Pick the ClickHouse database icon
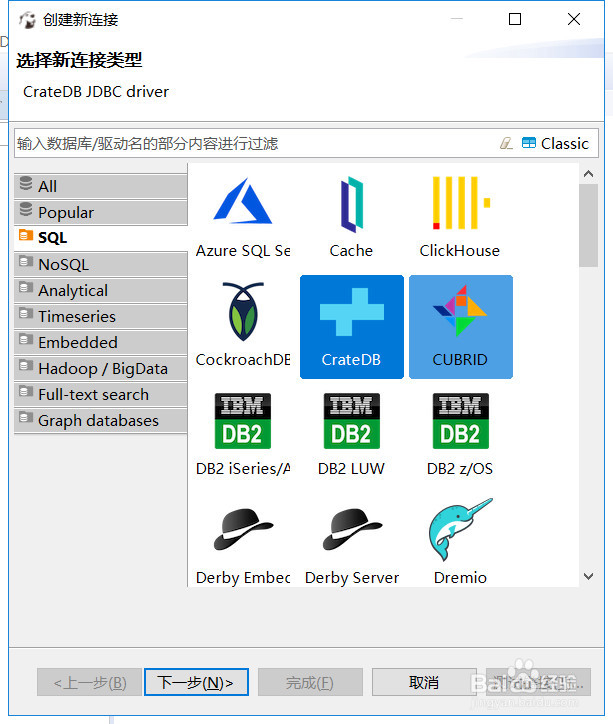Screen dimensions: 613x724 (x=461, y=217)
